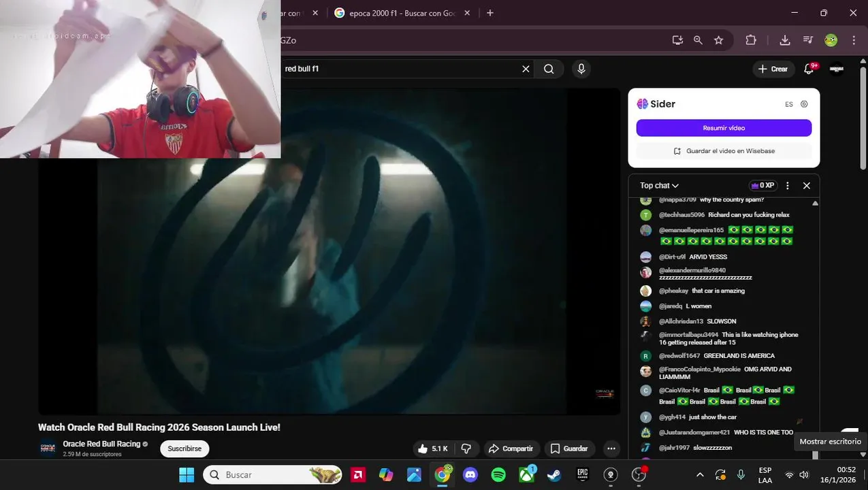Click the Compartir button
The image size is (868, 490).
point(511,448)
